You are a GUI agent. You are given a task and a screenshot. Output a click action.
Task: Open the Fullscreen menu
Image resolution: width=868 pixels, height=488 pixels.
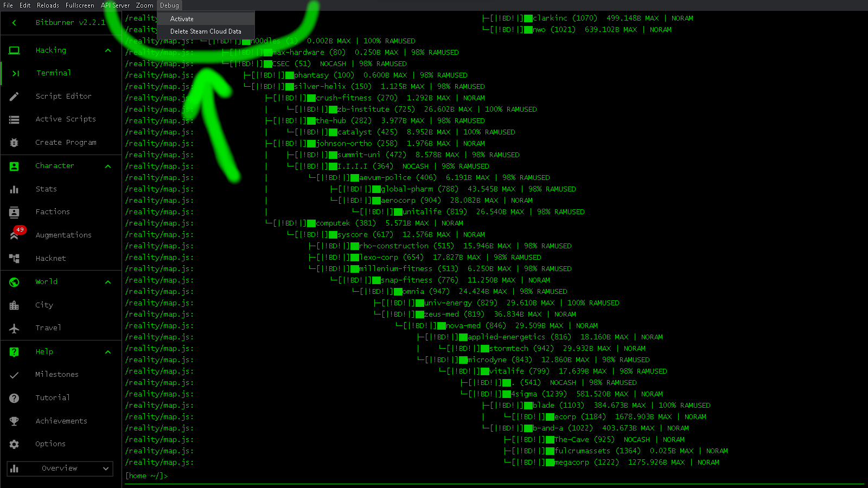coord(80,5)
